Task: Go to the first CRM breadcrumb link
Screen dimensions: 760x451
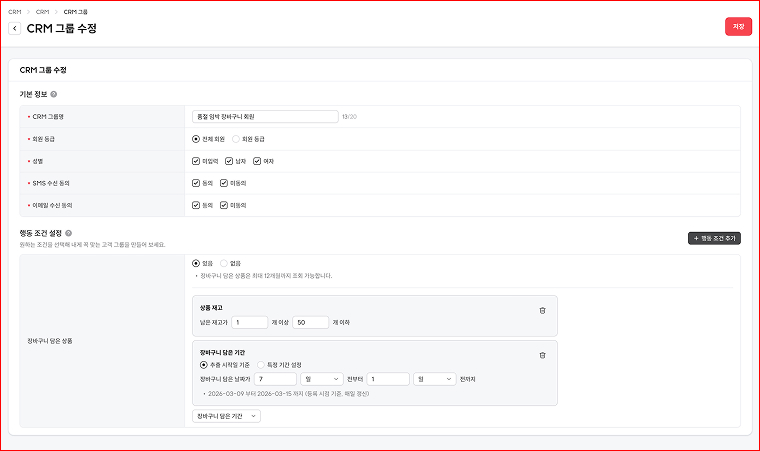Action: (x=14, y=11)
